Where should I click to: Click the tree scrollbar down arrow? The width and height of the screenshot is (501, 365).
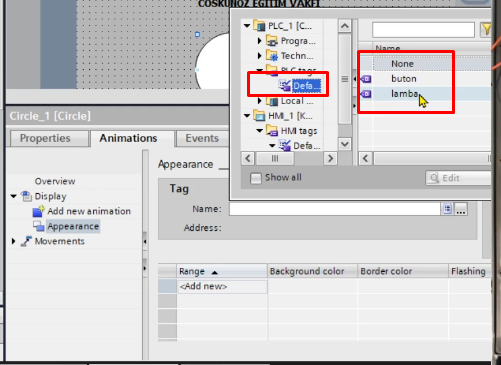[345, 144]
